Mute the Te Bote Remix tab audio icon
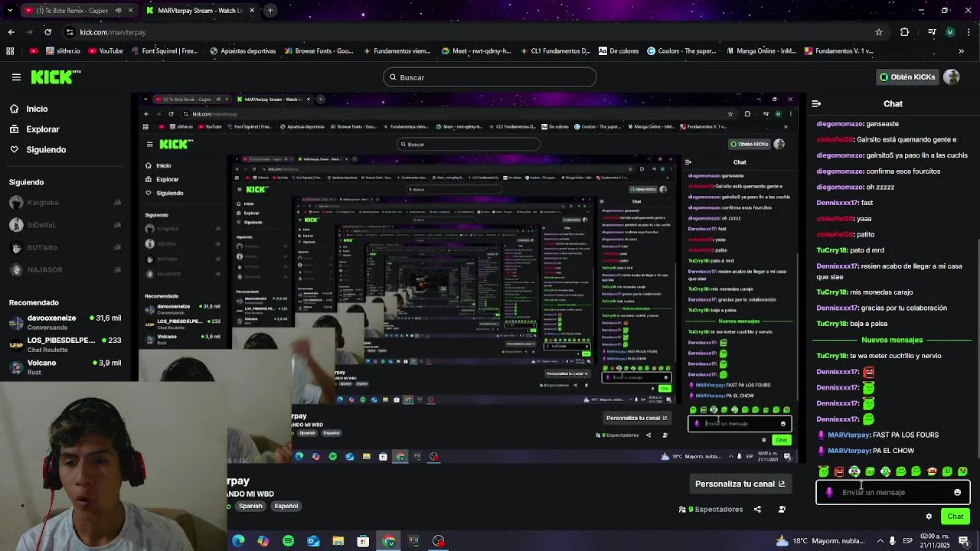This screenshot has height=551, width=980. tap(118, 11)
